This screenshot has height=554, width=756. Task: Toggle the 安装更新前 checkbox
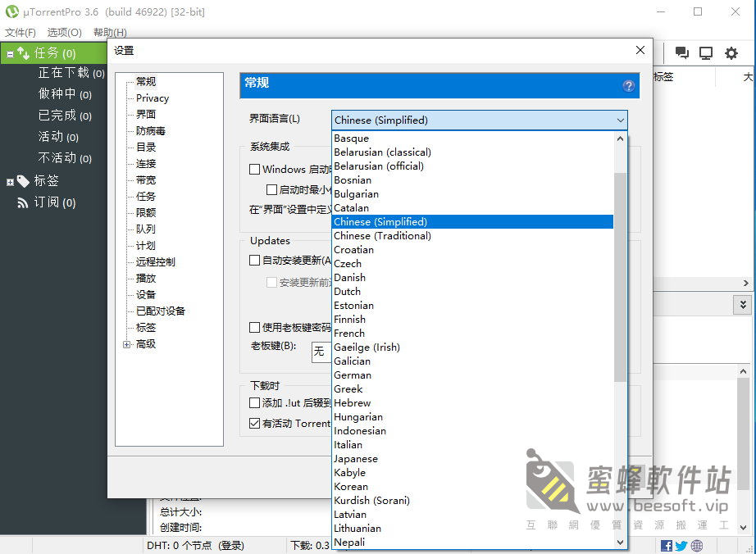pos(272,282)
